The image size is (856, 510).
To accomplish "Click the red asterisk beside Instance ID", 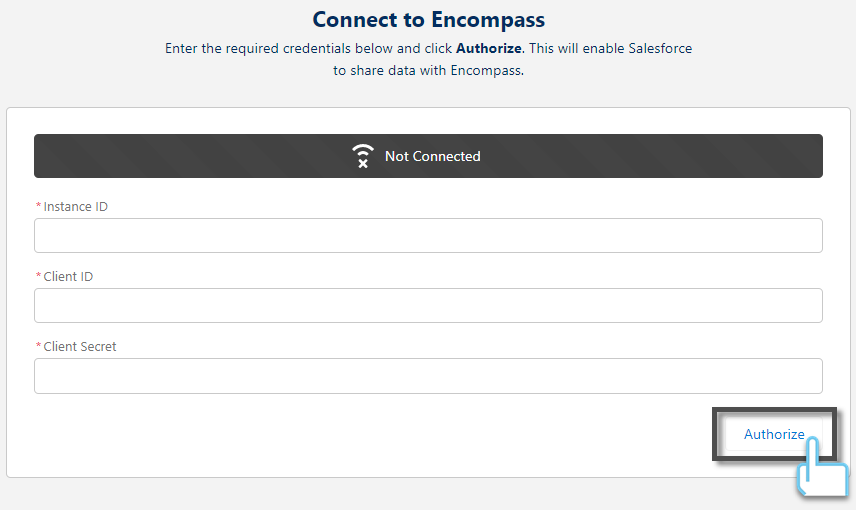I will click(38, 206).
